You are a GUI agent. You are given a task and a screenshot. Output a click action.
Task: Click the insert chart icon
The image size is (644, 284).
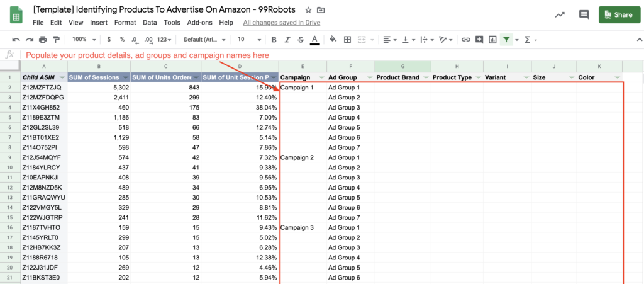tap(493, 39)
